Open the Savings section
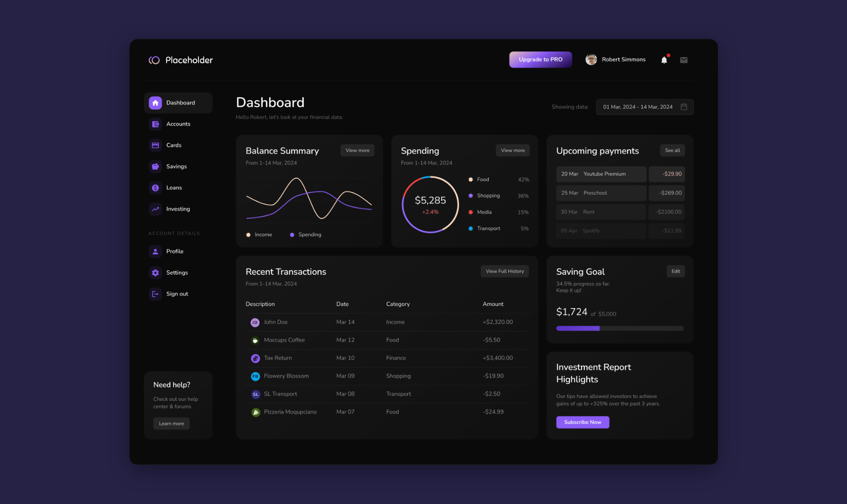This screenshot has height=504, width=847. tap(177, 166)
